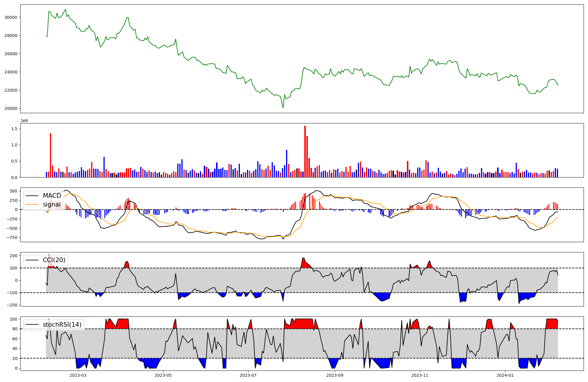This screenshot has height=382, width=588.
Task: Click the 80 tick on stochRSI axis
Action: pyautogui.click(x=15, y=329)
